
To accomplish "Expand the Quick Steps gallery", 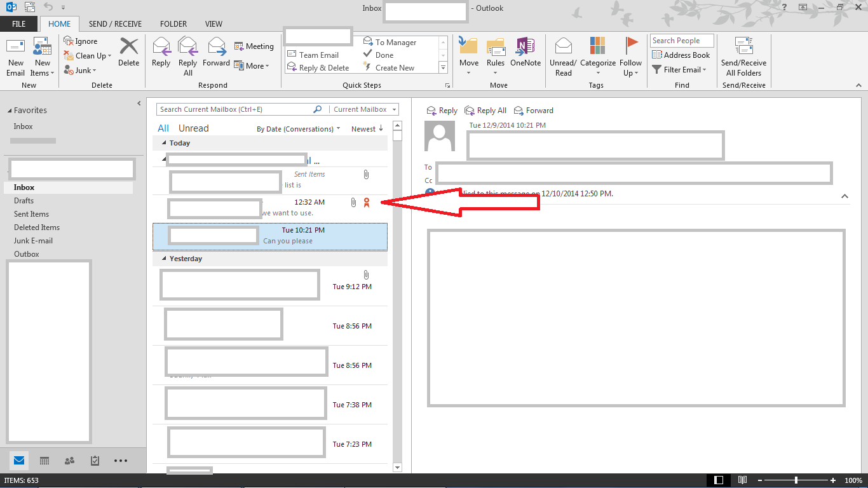I will (x=443, y=67).
